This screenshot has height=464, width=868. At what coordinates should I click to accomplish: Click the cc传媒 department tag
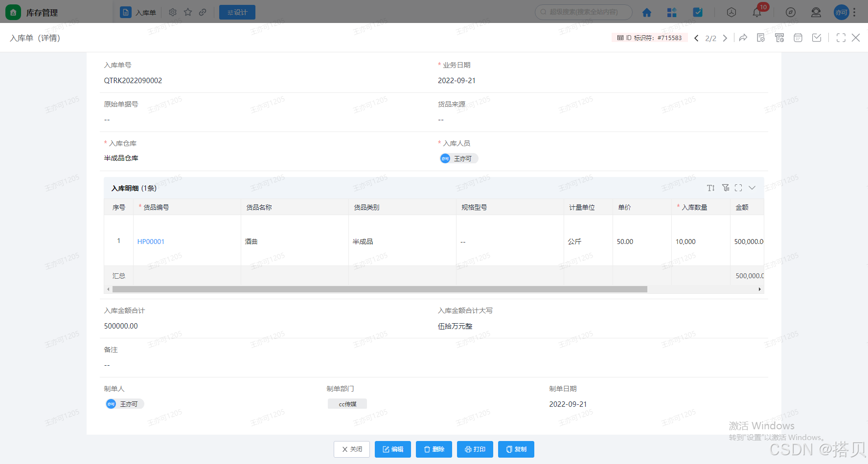click(x=347, y=404)
